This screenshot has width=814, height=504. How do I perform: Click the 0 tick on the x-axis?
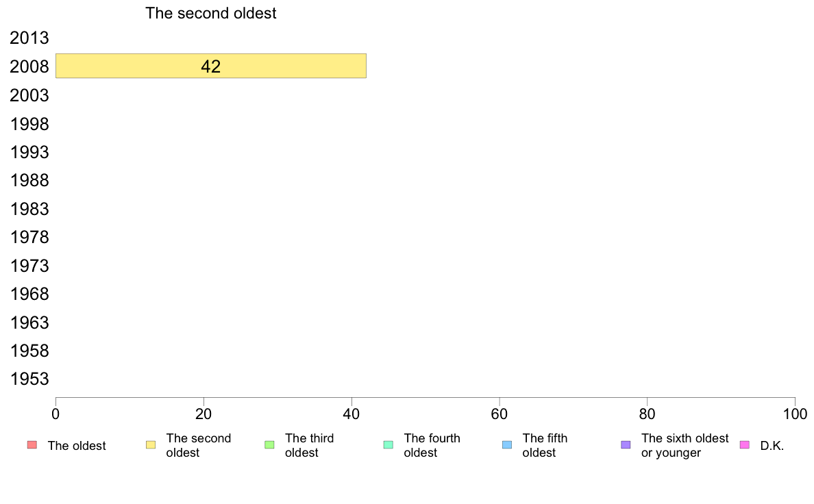pyautogui.click(x=56, y=414)
